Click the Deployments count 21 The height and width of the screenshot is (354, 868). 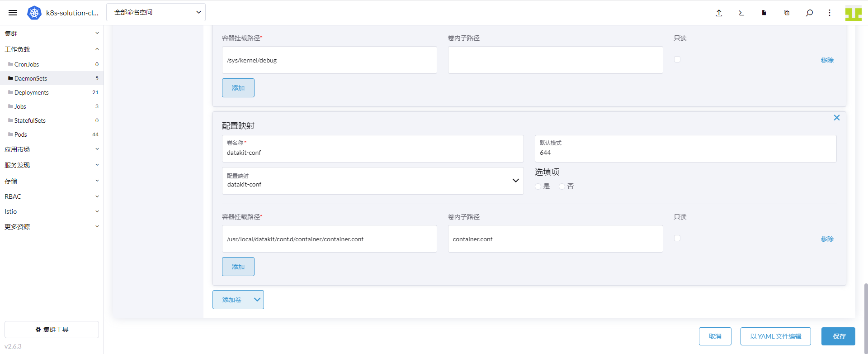pyautogui.click(x=95, y=92)
